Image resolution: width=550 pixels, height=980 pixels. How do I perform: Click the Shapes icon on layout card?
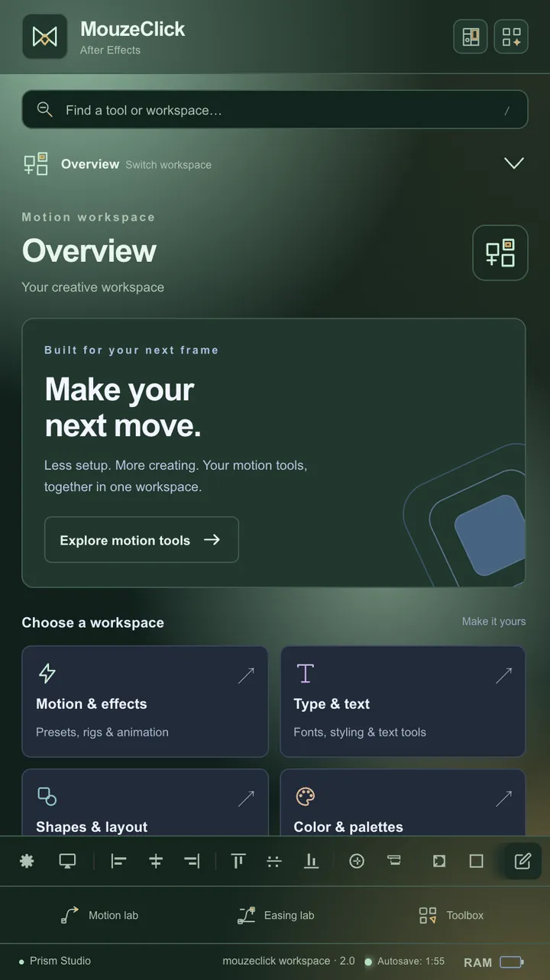coord(47,796)
